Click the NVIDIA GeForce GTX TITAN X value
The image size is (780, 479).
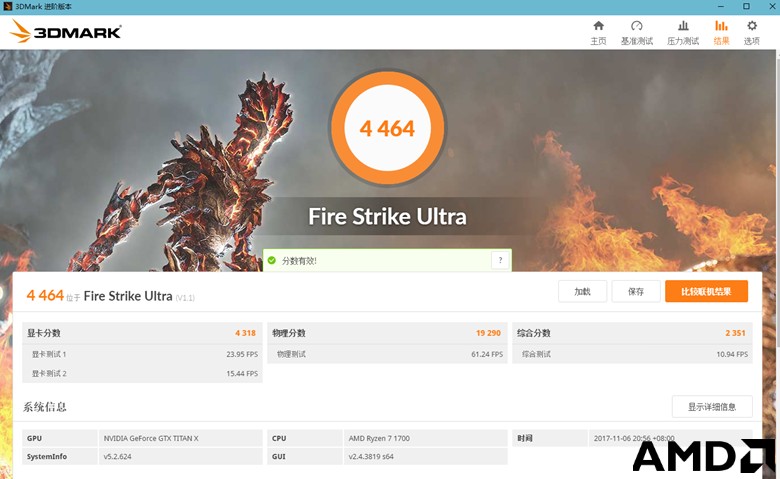click(x=151, y=438)
